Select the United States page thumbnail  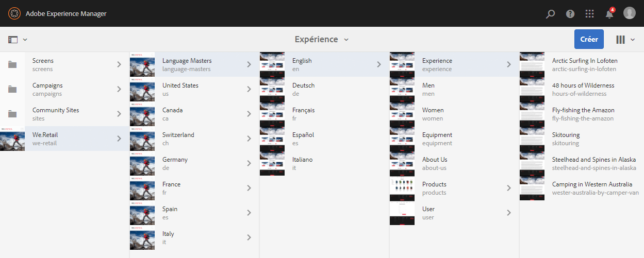(x=142, y=89)
